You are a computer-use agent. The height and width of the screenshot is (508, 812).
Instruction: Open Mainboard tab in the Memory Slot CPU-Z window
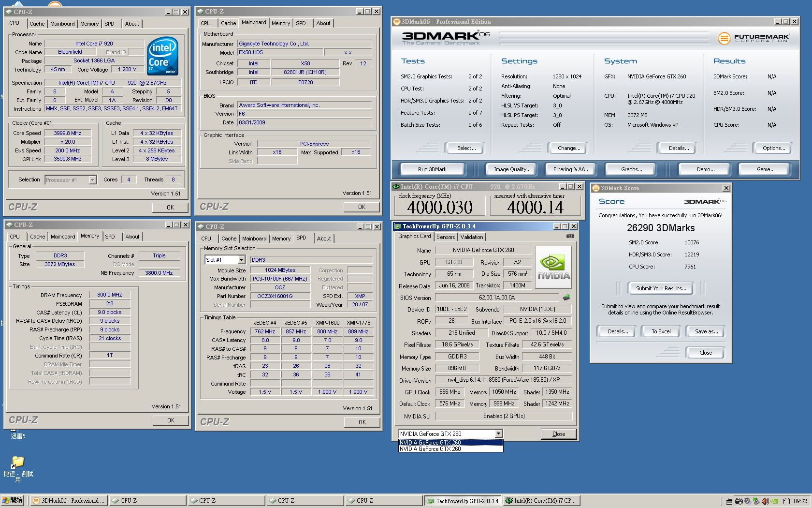click(x=254, y=239)
